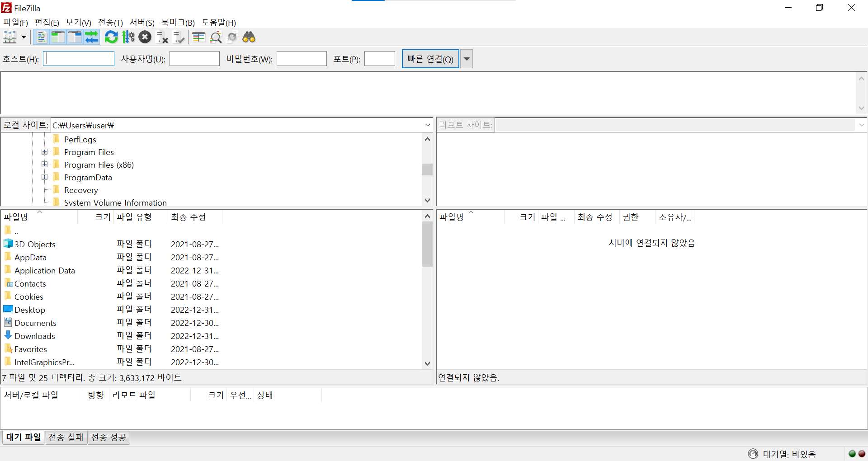
Task: Open the 파일(F) menu
Action: pyautogui.click(x=16, y=23)
